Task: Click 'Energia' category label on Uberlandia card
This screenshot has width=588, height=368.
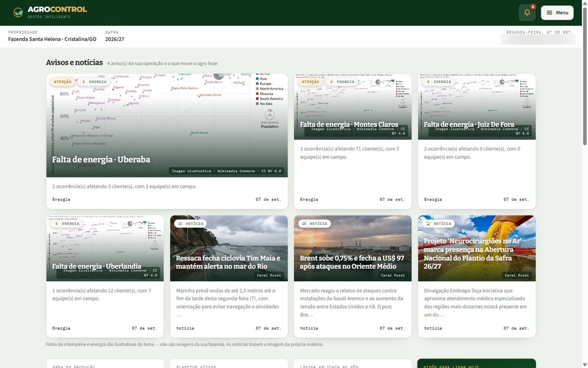Action: (61, 328)
